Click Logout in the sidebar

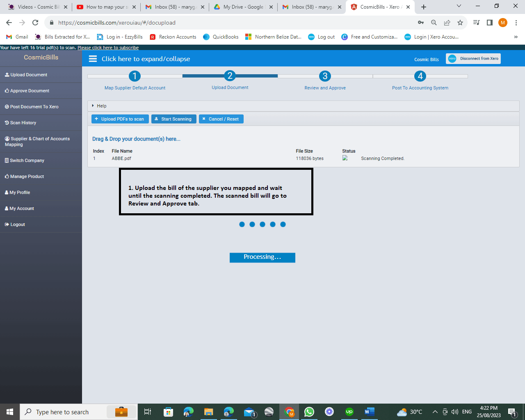[41, 224]
